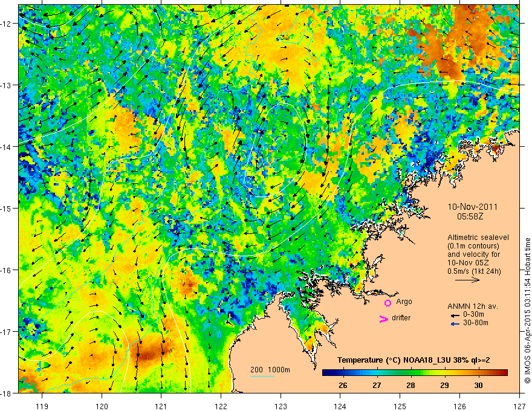Click the ANMN 12h av. label
This screenshot has width=532, height=411.
[x=473, y=306]
